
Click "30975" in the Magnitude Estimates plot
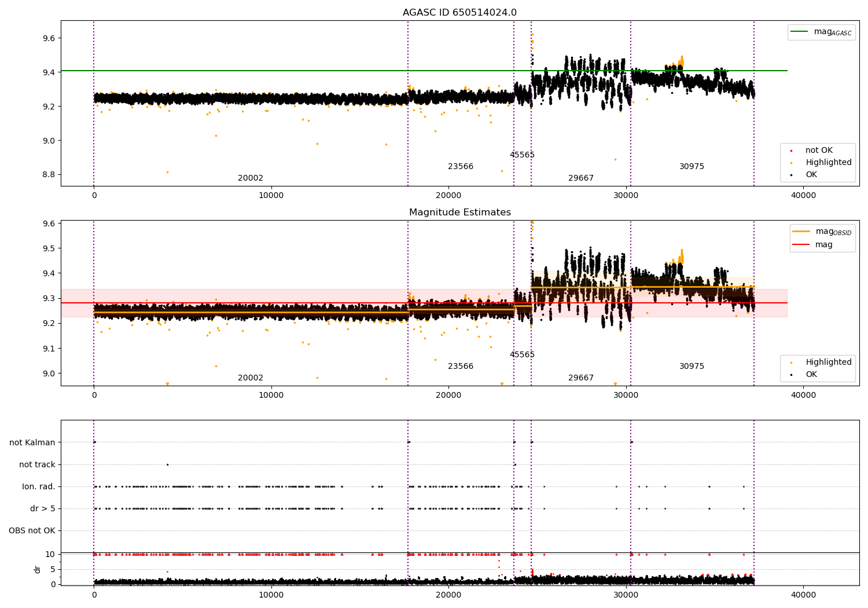[x=692, y=367]
